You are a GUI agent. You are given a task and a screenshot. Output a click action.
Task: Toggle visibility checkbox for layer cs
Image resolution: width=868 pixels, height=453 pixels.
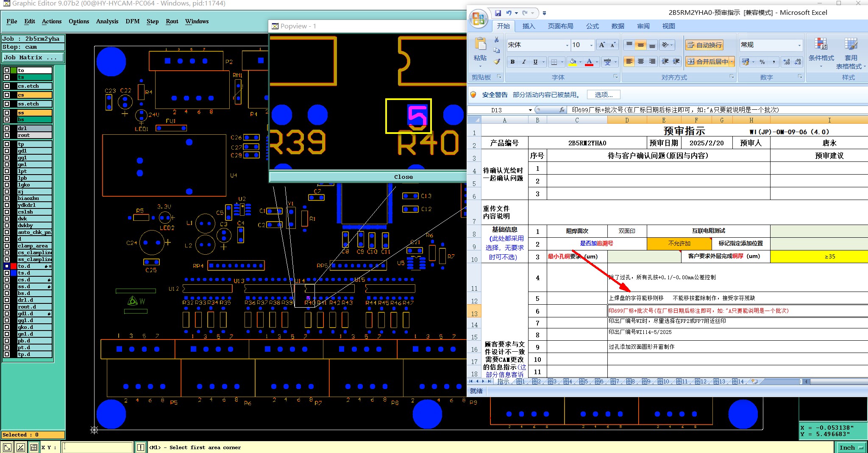(x=7, y=95)
